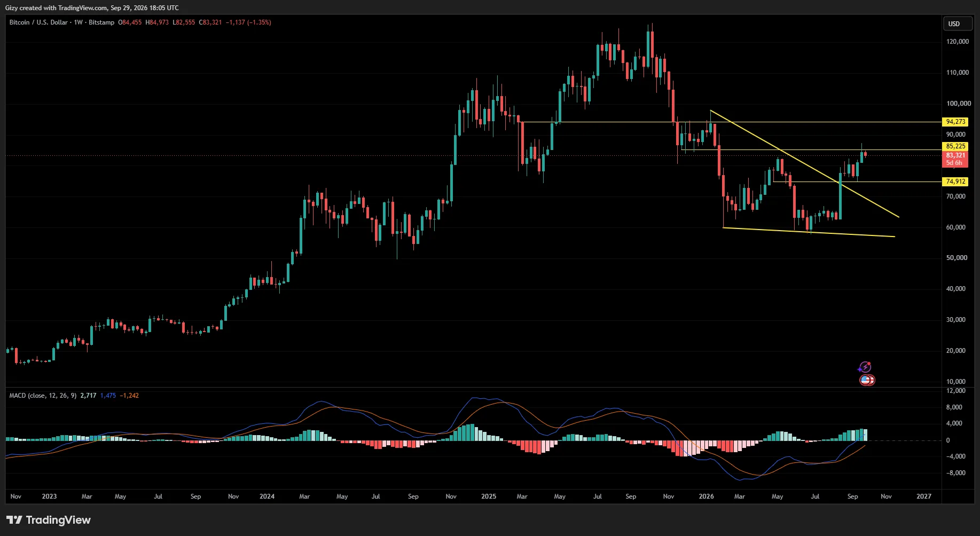Open the US flag economic event marker
980x536 pixels.
[x=866, y=380]
